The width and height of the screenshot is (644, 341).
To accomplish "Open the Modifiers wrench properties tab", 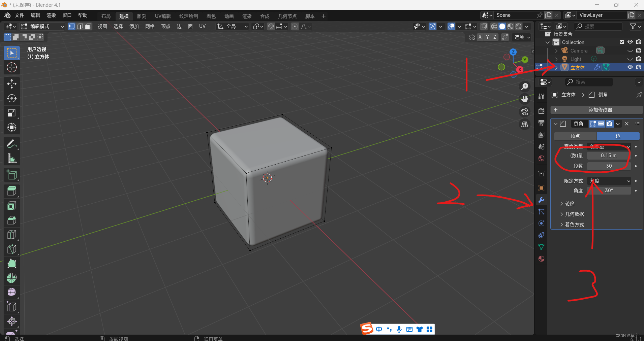I will click(x=541, y=200).
